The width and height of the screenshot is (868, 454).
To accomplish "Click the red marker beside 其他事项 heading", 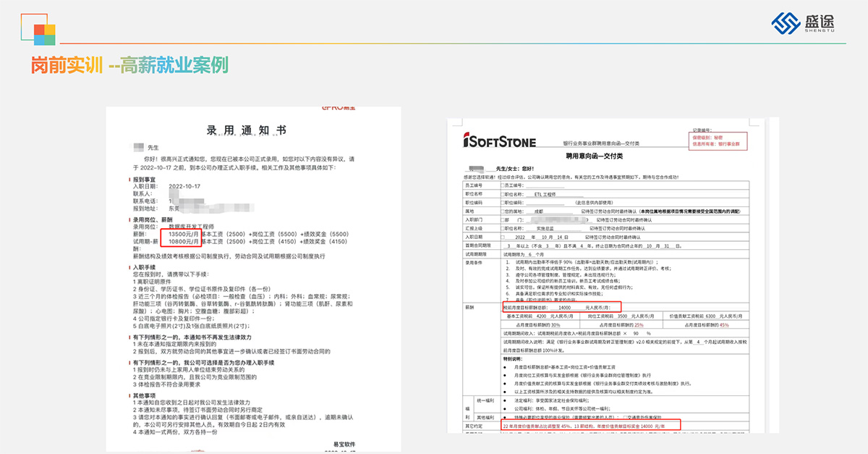I will tap(130, 395).
